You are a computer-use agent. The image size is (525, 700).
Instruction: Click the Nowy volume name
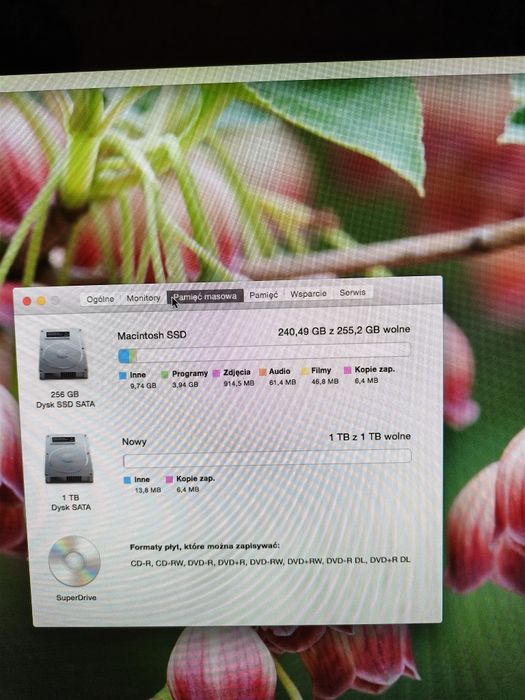134,442
